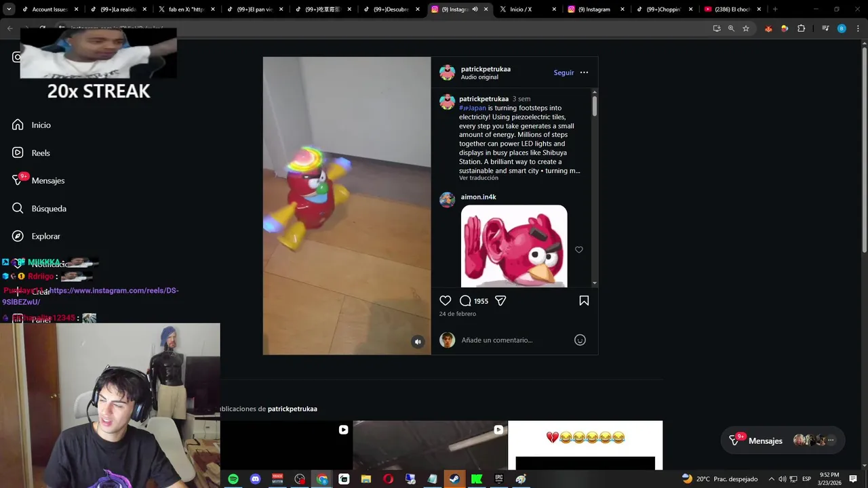Open File Explorer from the taskbar
Viewport: 868px width, 488px height.
[x=366, y=479]
